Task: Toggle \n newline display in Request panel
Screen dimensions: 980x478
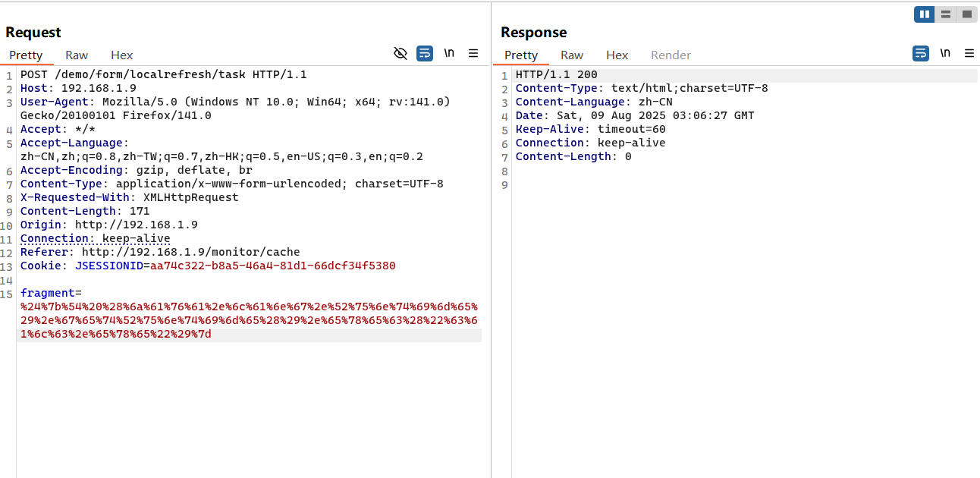Action: point(449,53)
